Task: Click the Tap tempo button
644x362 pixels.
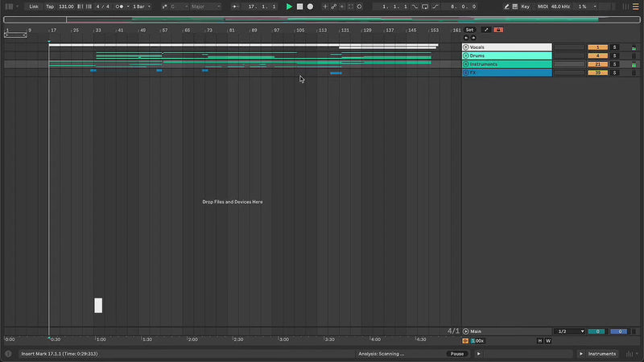Action: pos(50,6)
